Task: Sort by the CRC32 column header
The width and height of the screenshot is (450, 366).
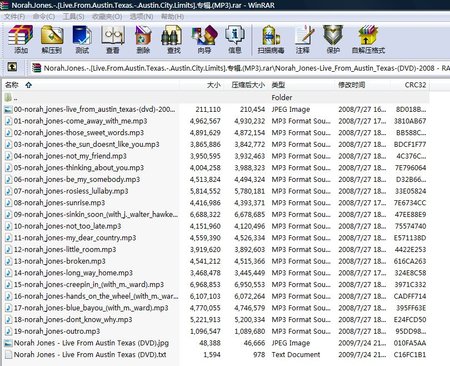Action: tap(410, 85)
